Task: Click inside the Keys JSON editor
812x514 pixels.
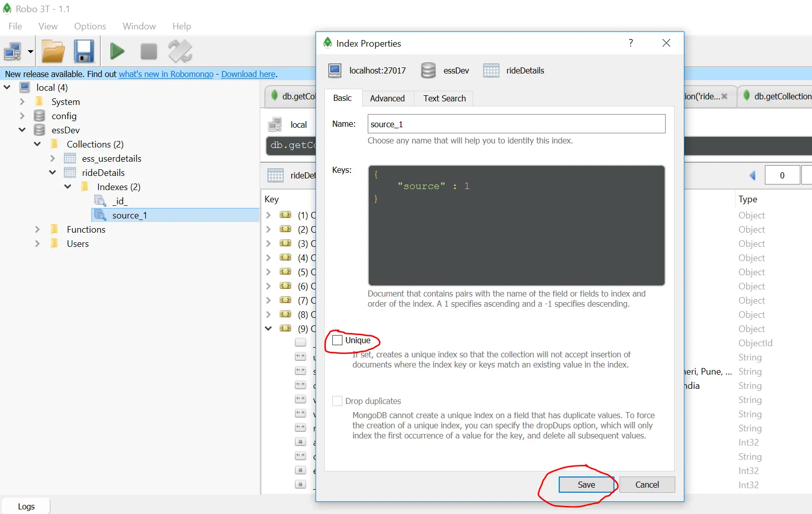Action: coord(516,225)
